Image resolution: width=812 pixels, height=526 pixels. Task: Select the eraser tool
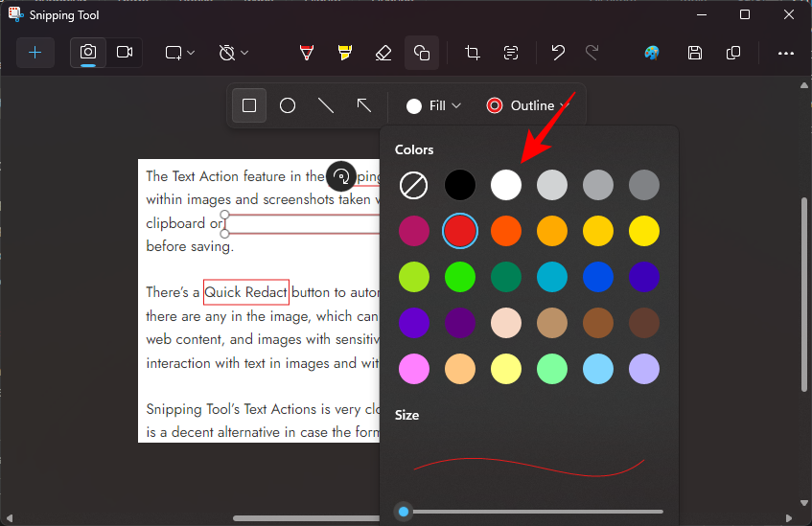pyautogui.click(x=383, y=53)
